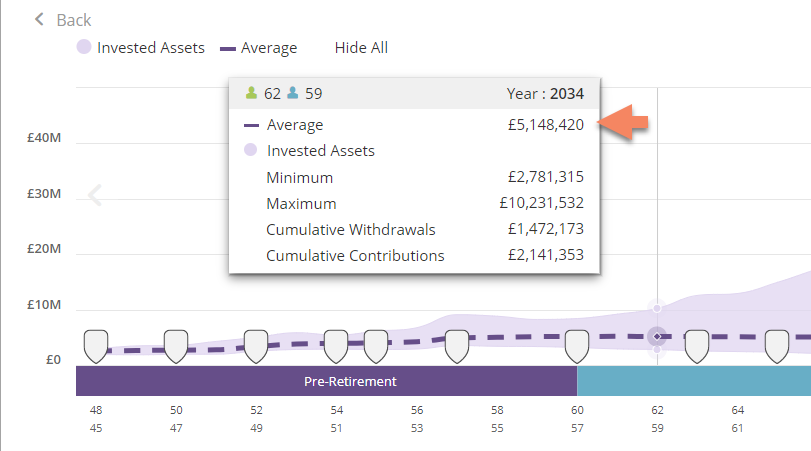
Task: Open the shield marker at age 60
Action: (x=577, y=346)
